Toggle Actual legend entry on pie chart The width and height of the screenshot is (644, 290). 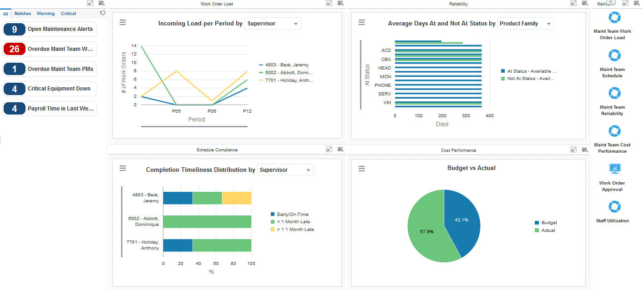click(x=545, y=230)
